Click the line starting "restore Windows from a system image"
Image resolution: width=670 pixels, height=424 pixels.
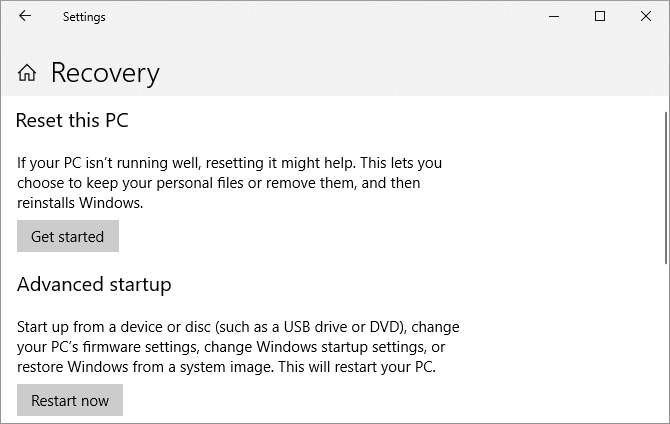[x=227, y=366]
